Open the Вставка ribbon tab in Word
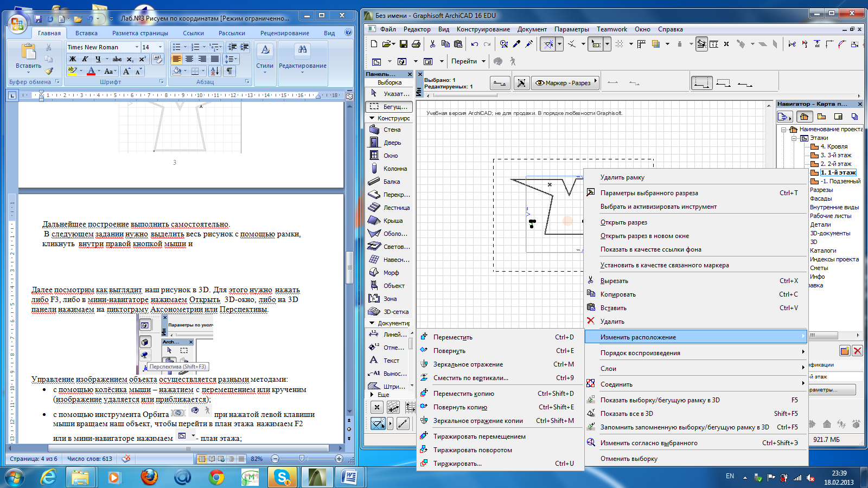The height and width of the screenshot is (488, 868). tap(86, 33)
